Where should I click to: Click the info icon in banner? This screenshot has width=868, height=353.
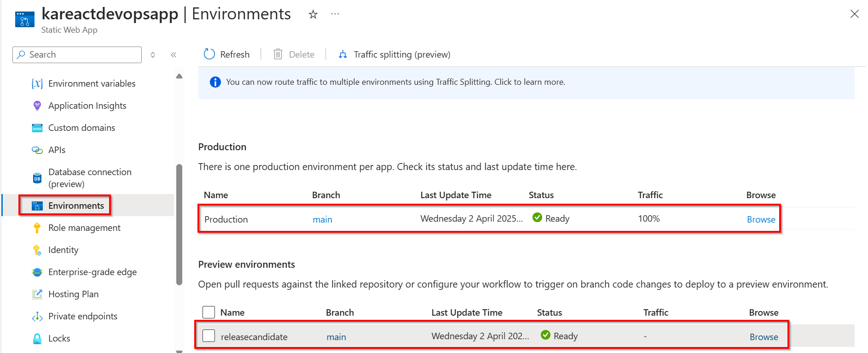coord(215,82)
